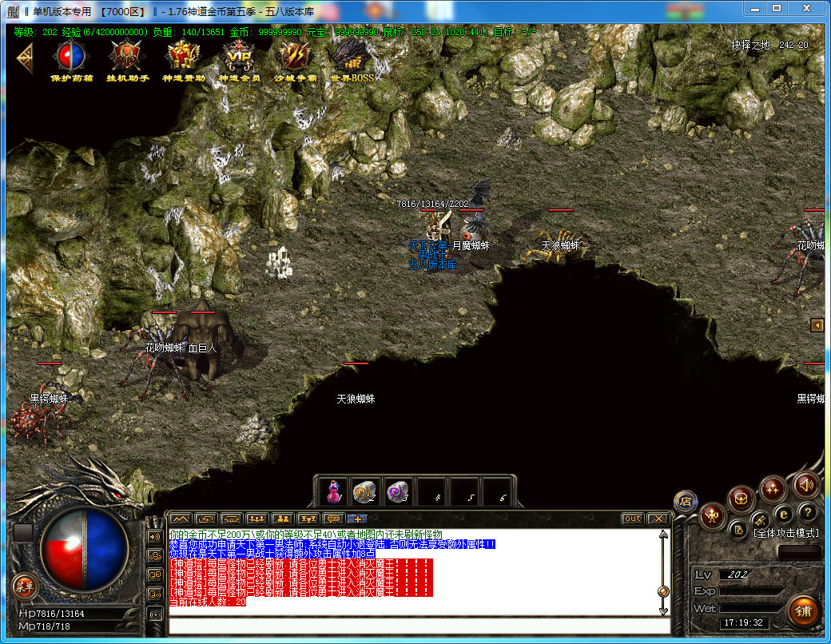Attack the 天狼蜘蛛 monster near the player
The image size is (831, 644).
[x=558, y=244]
